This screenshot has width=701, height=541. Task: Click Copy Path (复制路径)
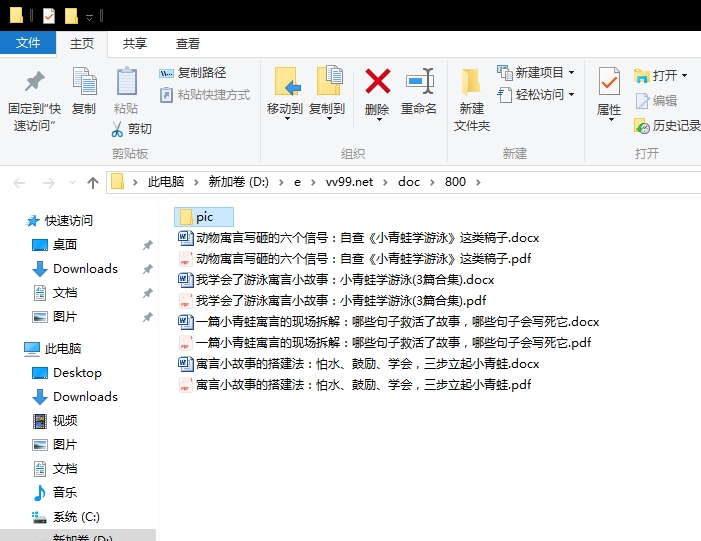point(193,72)
